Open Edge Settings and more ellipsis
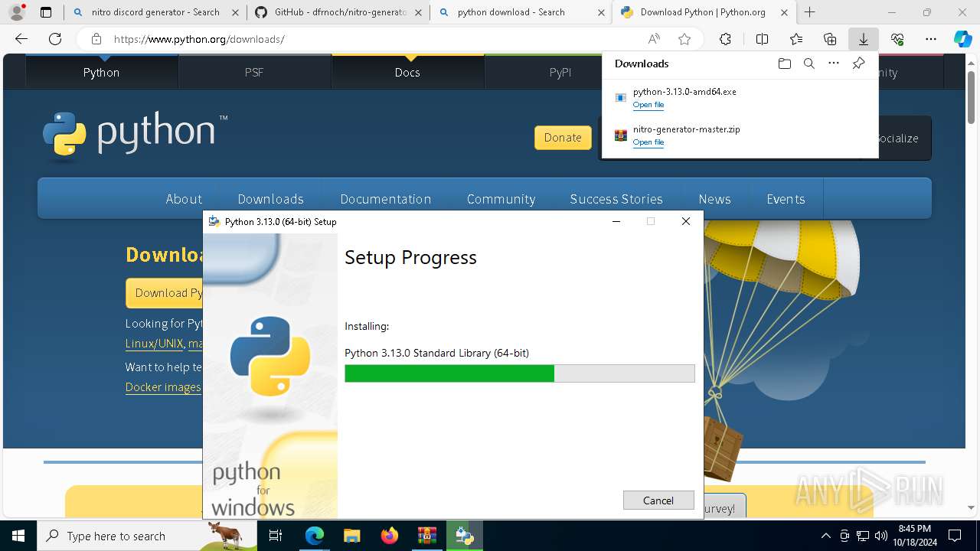The height and width of the screenshot is (551, 980). [x=931, y=39]
